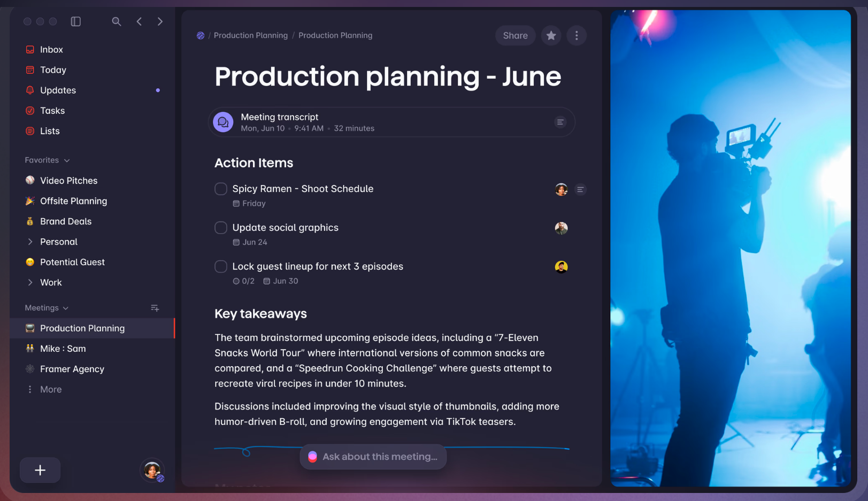The height and width of the screenshot is (501, 868).
Task: Complete Lock guest lineup task checkbox
Action: click(x=221, y=266)
